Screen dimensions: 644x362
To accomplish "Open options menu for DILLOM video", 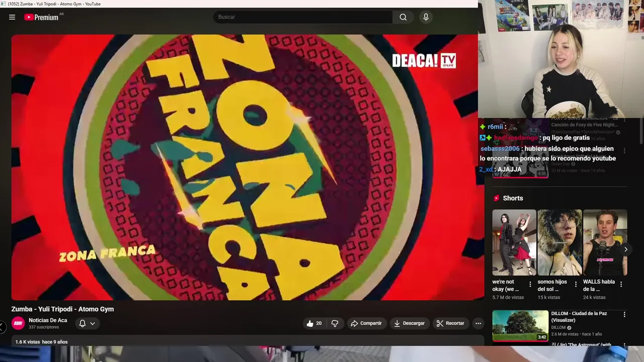I will pyautogui.click(x=624, y=315).
